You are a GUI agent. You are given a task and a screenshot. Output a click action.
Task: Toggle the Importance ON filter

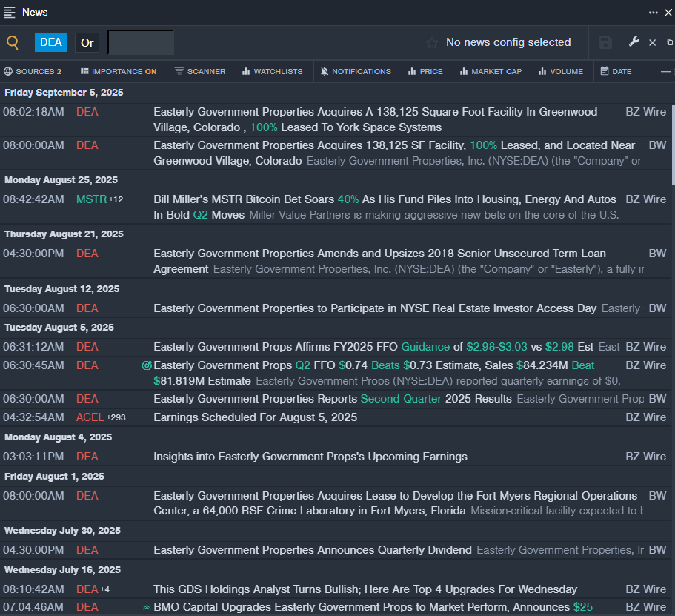119,72
